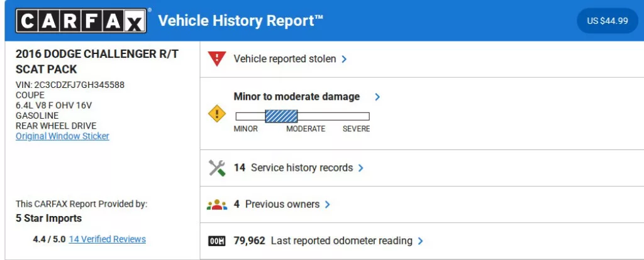The image size is (644, 260).
Task: Click the wrench service history icon
Action: click(216, 168)
